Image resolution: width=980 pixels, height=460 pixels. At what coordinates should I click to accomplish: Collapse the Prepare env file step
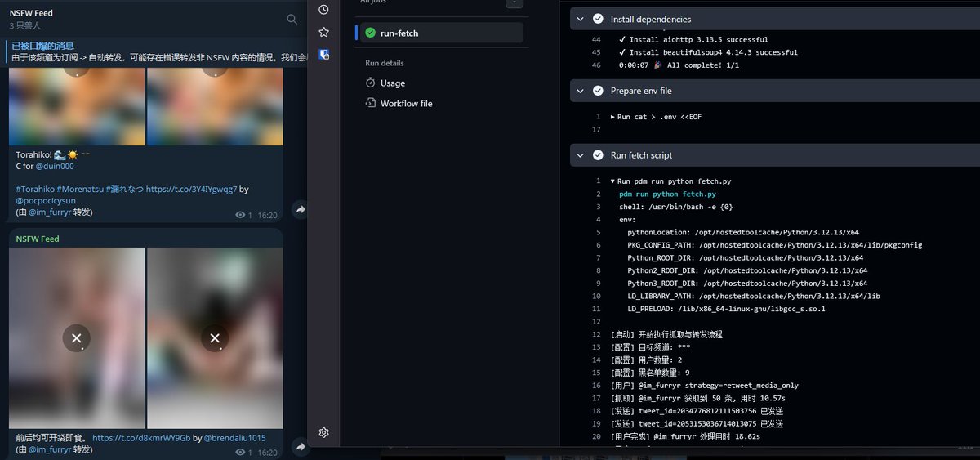[579, 91]
